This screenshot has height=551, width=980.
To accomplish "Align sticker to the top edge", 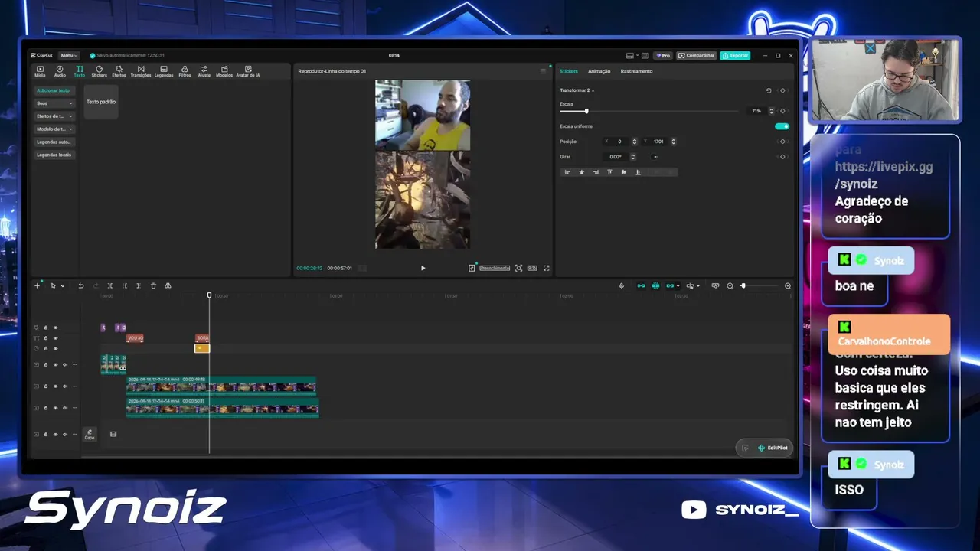I will 609,172.
